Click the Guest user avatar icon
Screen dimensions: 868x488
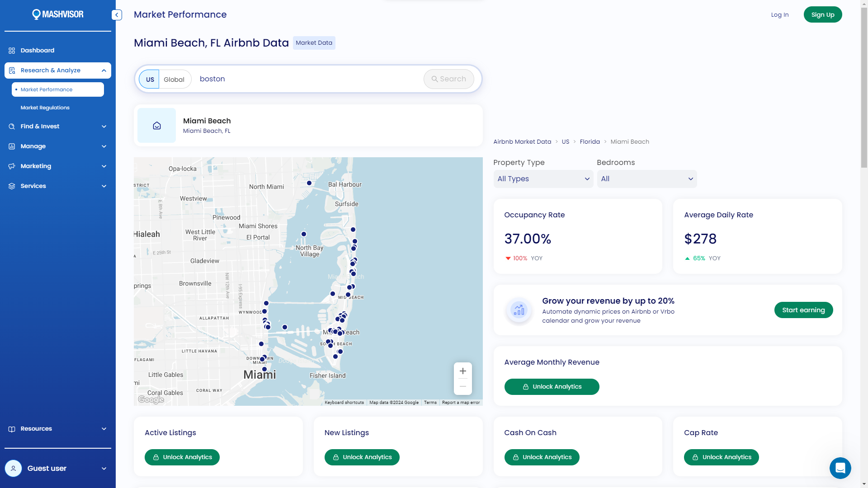pos(13,469)
